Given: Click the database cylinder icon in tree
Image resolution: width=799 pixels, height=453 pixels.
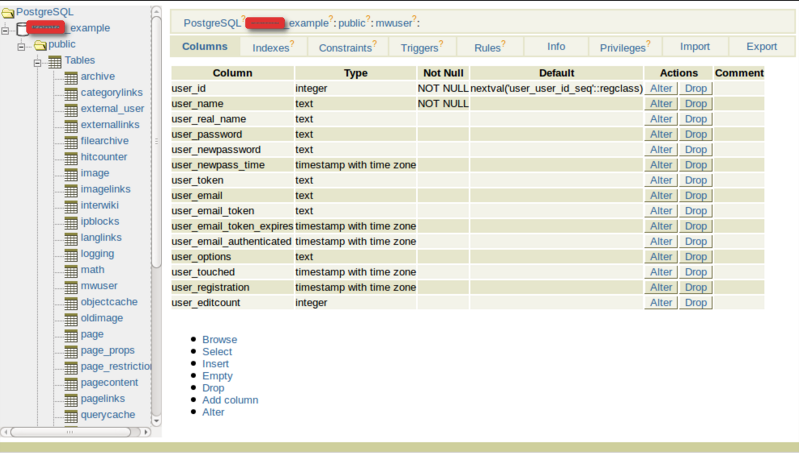Looking at the screenshot, I should tap(21, 28).
